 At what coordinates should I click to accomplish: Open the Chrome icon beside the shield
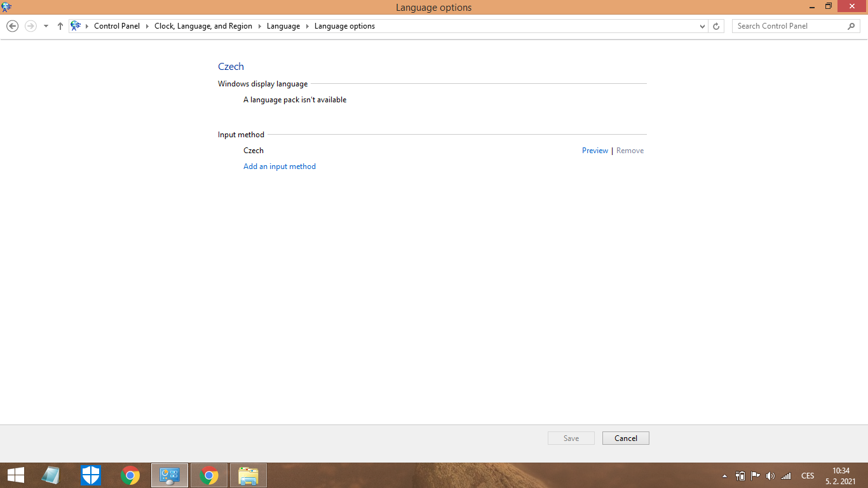130,475
